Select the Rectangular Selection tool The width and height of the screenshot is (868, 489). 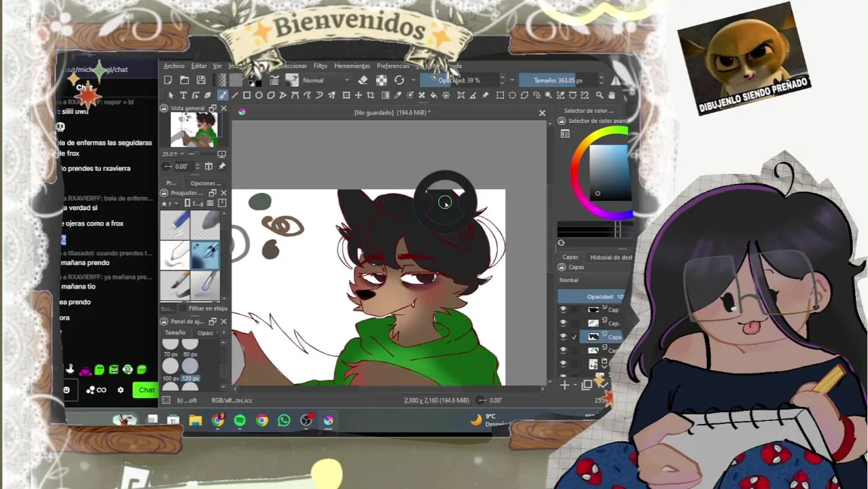click(x=499, y=95)
